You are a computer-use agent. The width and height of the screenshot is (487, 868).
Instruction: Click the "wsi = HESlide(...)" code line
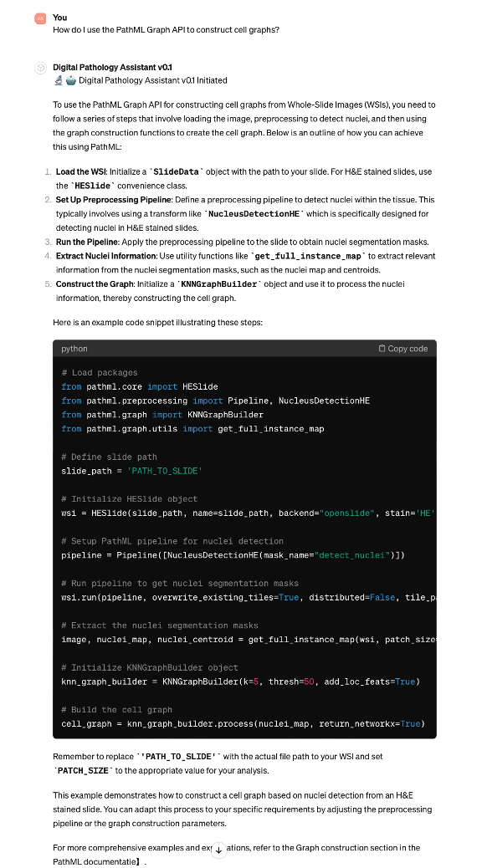click(x=249, y=513)
